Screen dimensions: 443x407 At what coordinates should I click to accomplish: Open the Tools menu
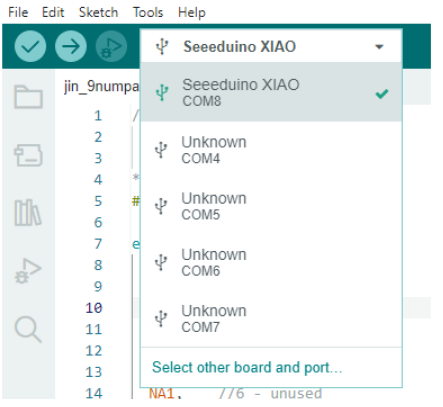coord(148,13)
